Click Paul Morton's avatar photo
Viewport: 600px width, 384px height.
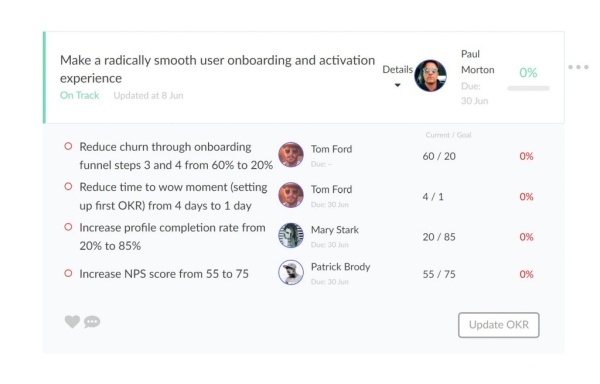point(430,76)
